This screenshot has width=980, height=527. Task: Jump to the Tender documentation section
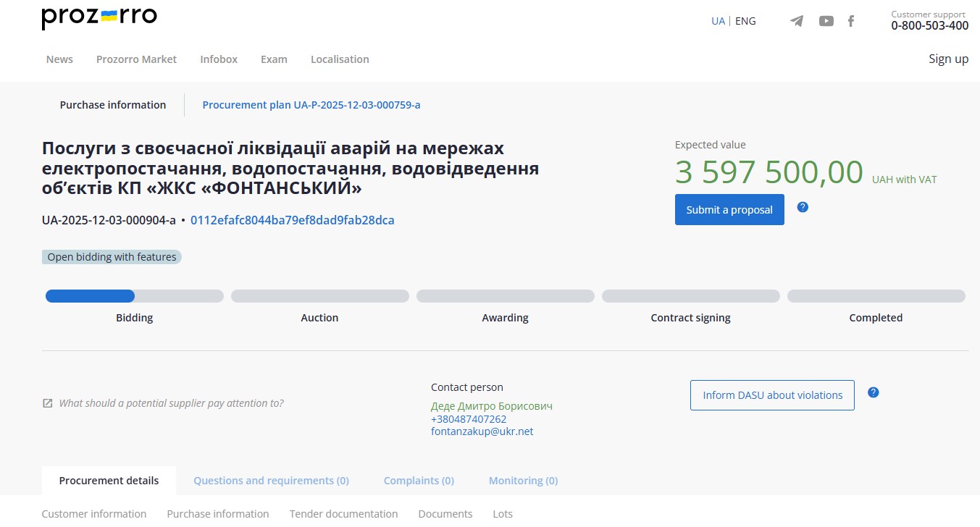343,514
